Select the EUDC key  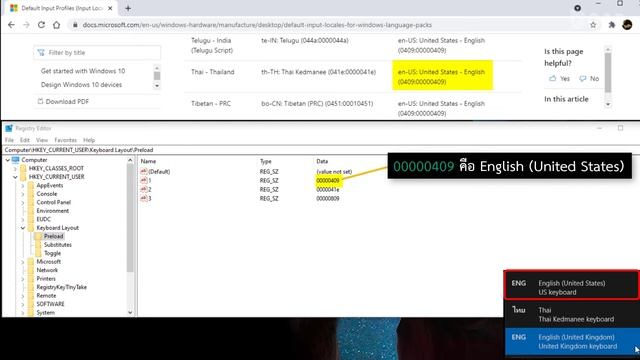point(44,219)
